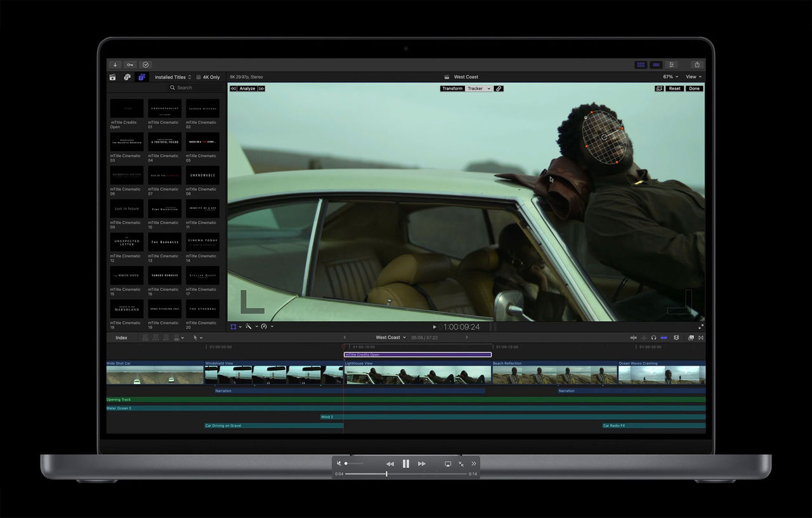
Task: Click append clip edit button
Action: pyautogui.click(x=166, y=338)
